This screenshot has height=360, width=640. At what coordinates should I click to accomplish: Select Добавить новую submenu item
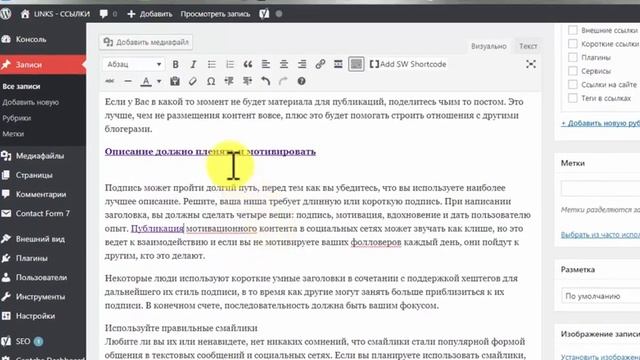[30, 102]
